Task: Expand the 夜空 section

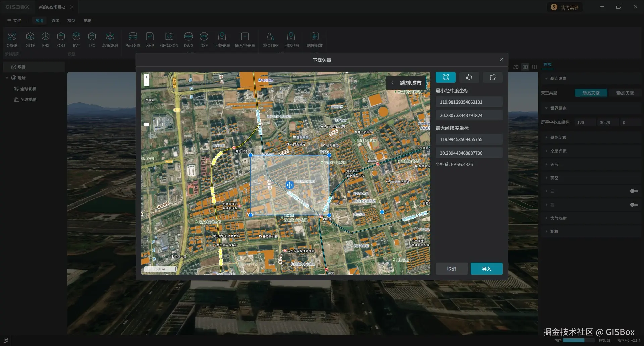Action: (x=546, y=178)
